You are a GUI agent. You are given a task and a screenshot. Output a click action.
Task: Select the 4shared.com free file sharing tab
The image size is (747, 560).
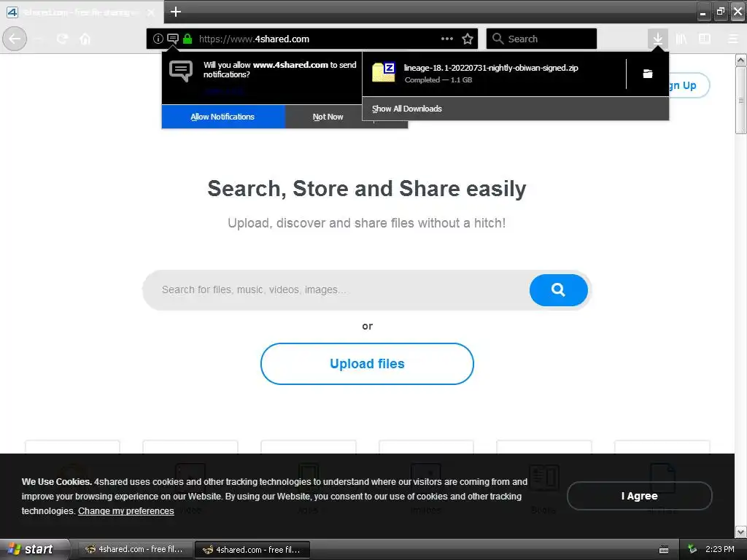(81, 12)
